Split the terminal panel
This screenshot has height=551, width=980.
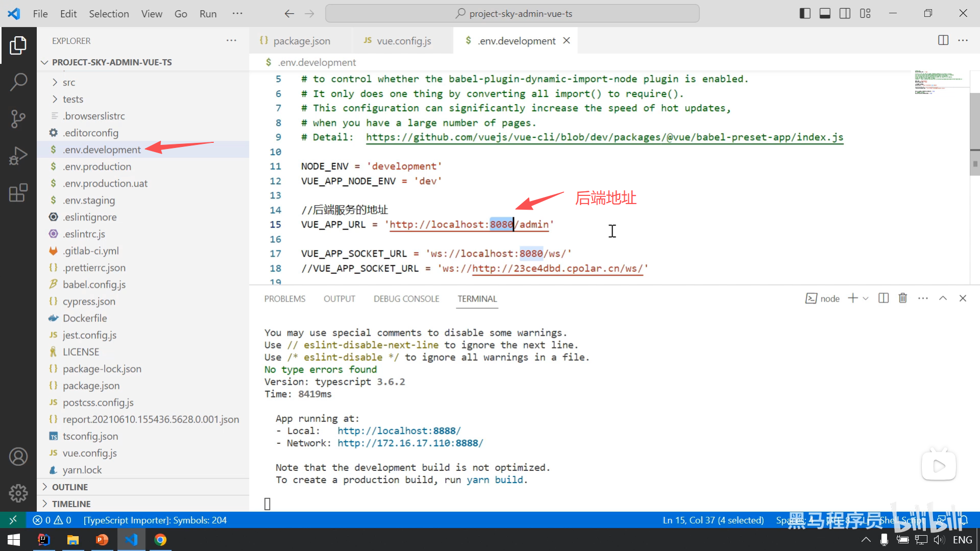tap(884, 298)
